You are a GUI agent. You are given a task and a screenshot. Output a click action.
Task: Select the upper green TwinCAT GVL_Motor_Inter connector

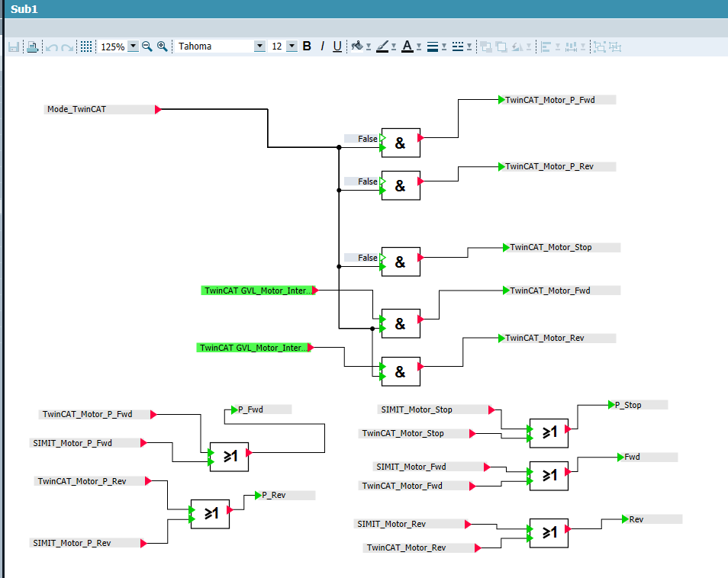click(x=259, y=291)
